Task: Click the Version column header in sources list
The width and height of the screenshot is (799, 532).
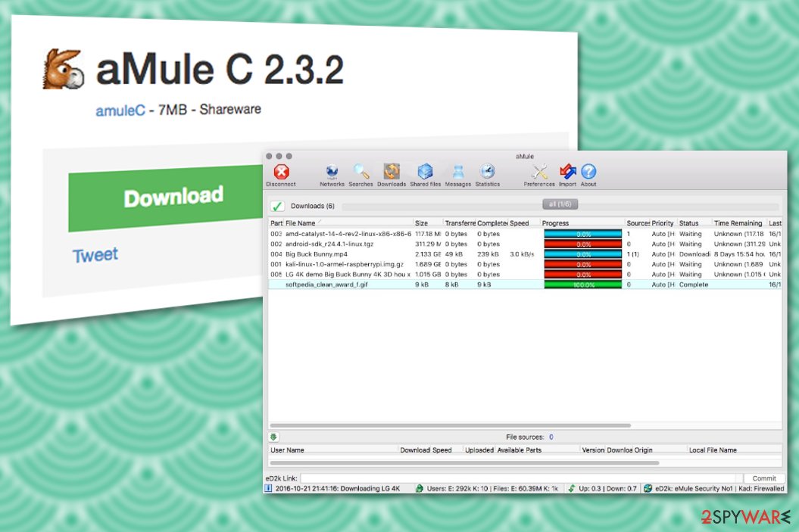Action: 593,450
